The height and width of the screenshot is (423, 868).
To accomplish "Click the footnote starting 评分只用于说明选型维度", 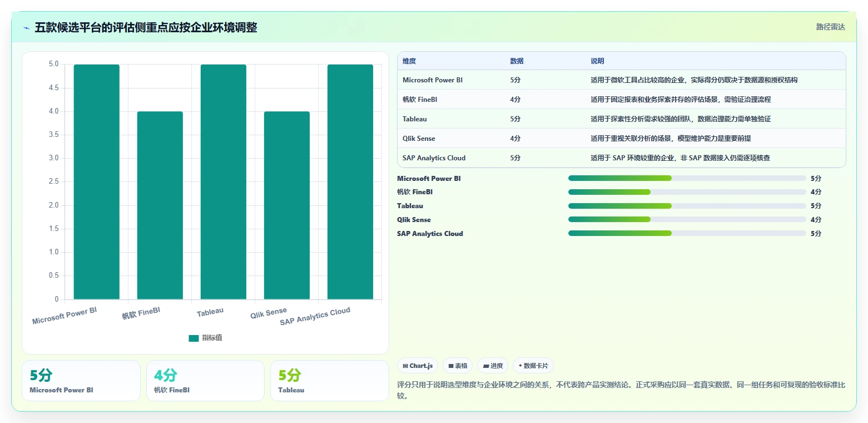I will (x=621, y=390).
